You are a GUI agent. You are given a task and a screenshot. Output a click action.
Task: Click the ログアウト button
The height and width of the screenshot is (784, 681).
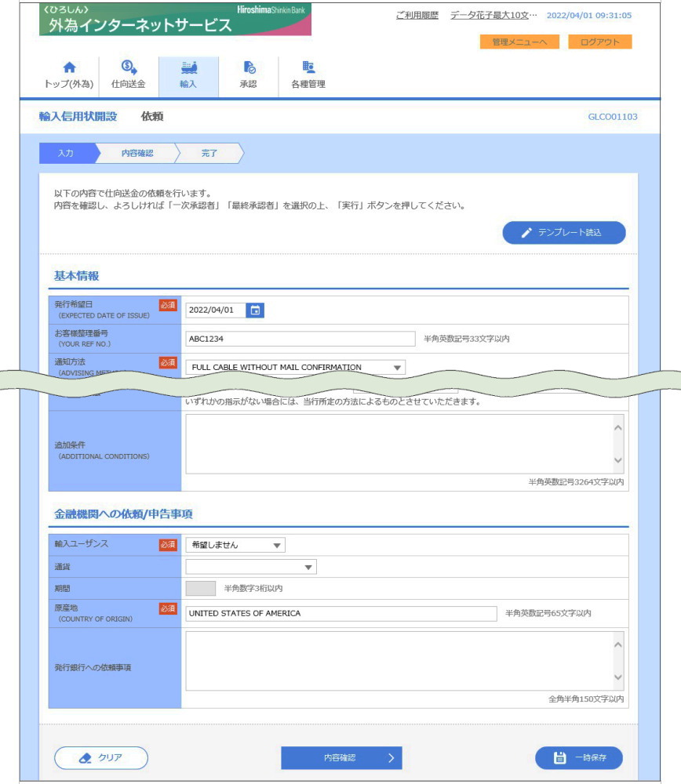pyautogui.click(x=600, y=42)
